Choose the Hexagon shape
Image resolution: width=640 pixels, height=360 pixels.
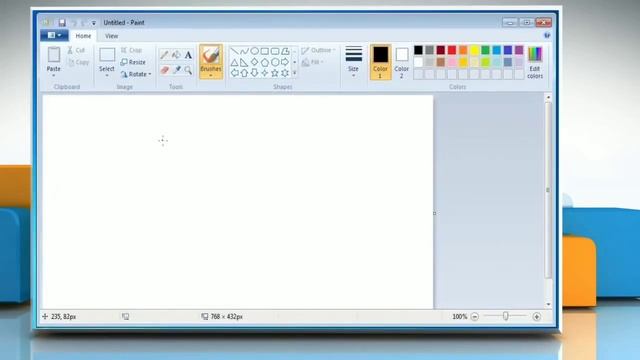click(x=275, y=62)
